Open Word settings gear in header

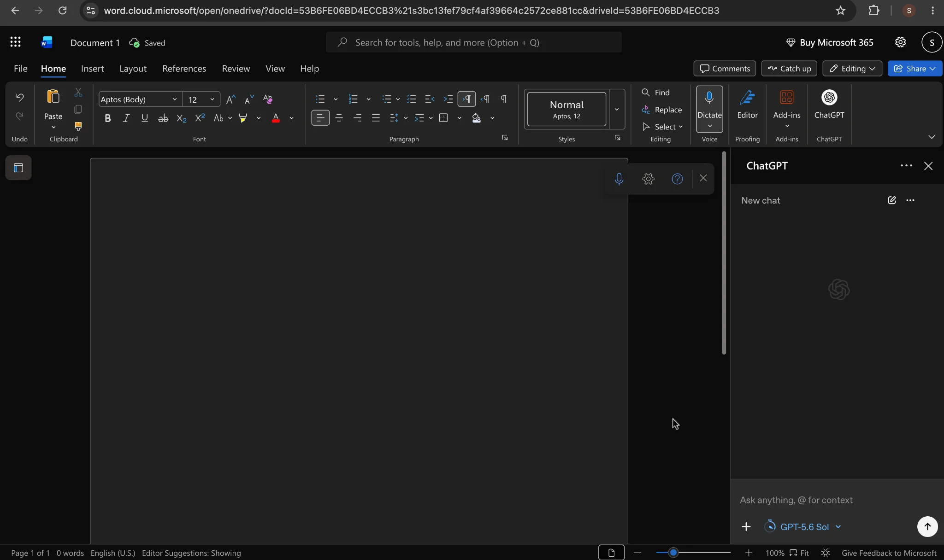pos(900,42)
